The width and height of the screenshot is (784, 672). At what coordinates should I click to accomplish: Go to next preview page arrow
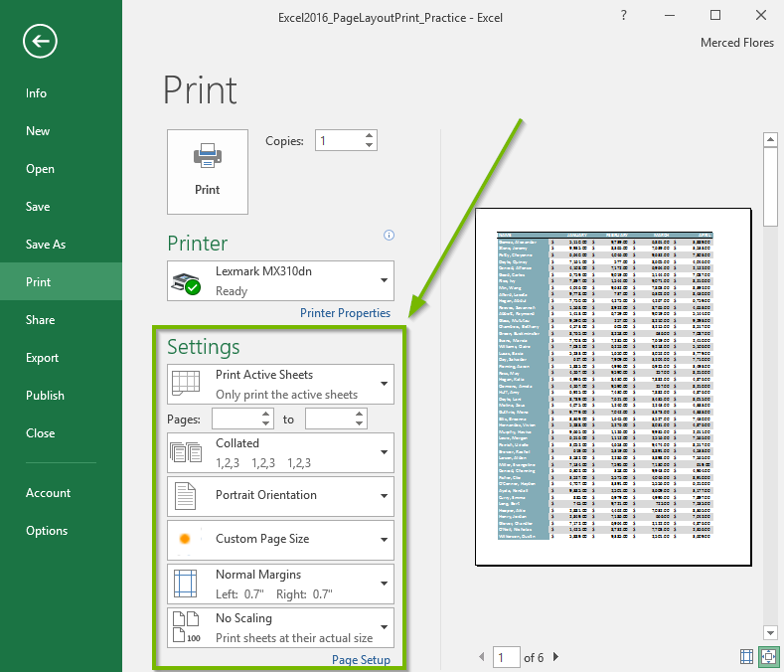[x=555, y=656]
